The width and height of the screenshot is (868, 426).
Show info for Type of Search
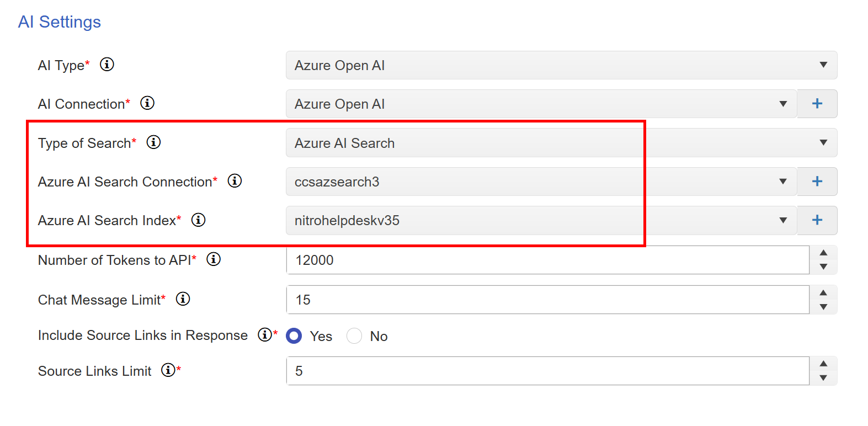tap(153, 142)
